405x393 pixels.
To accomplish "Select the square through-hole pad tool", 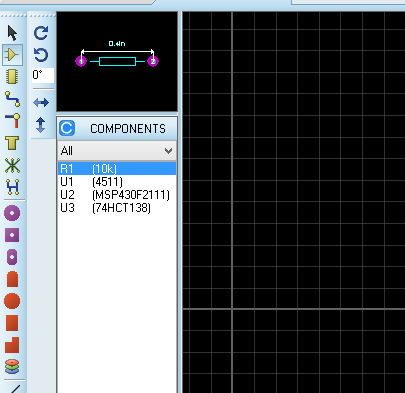I will click(x=12, y=235).
